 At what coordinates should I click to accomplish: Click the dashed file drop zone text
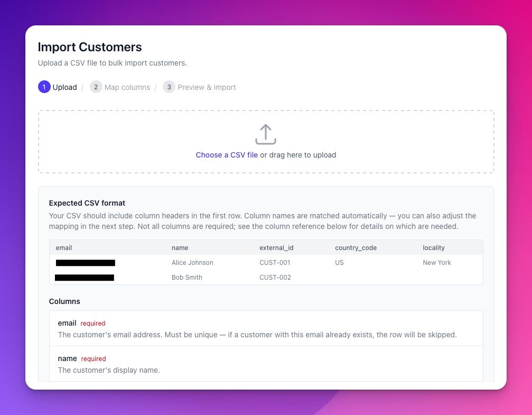pyautogui.click(x=266, y=155)
